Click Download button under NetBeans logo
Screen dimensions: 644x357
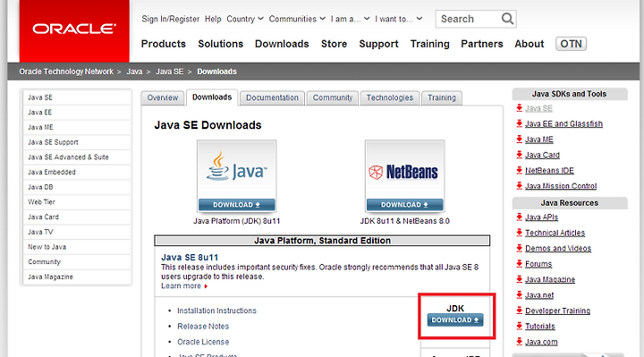[404, 205]
